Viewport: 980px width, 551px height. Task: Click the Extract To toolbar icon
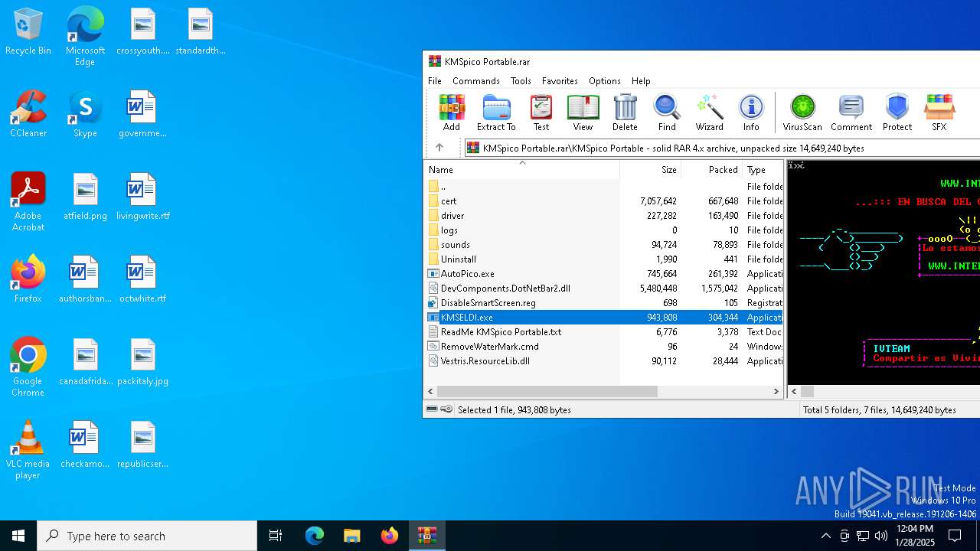[496, 112]
